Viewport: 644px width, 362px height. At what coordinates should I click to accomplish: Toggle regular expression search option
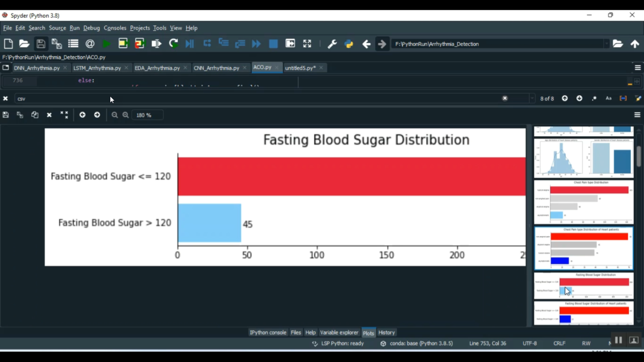[594, 99]
